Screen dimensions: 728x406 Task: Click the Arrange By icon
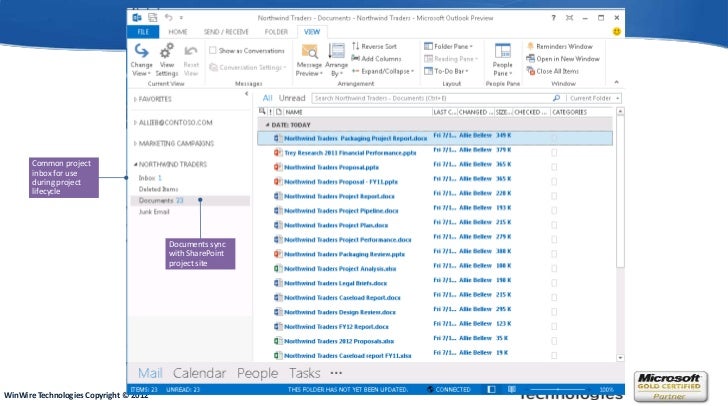337,51
